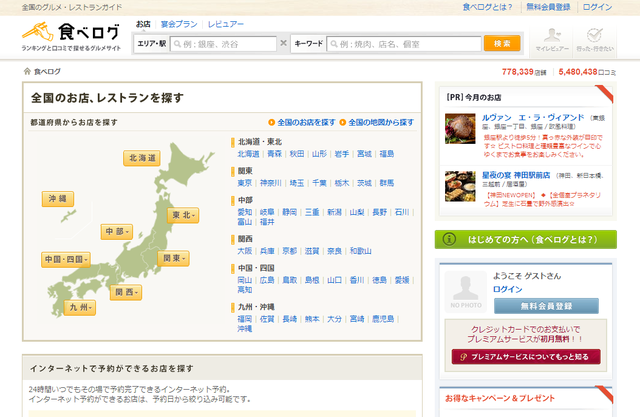The height and width of the screenshot is (417, 640).
Task: Open 無料会員登録 link in top bar
Action: [548, 7]
